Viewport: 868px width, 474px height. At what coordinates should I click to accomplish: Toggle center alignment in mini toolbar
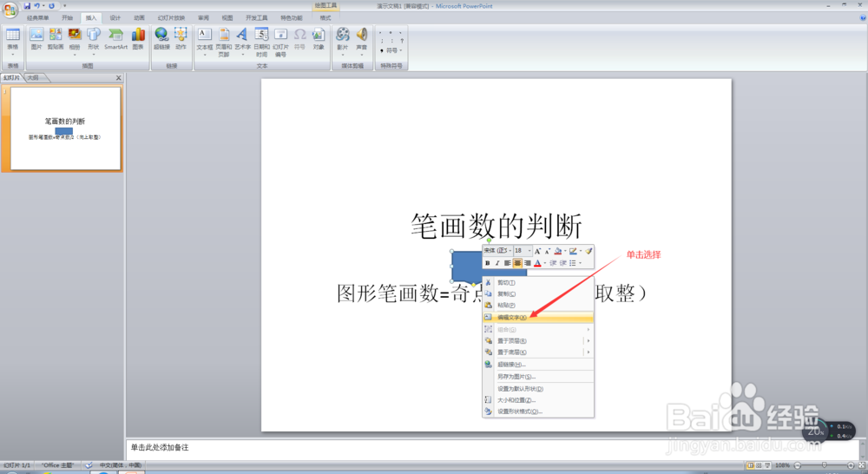click(x=517, y=263)
